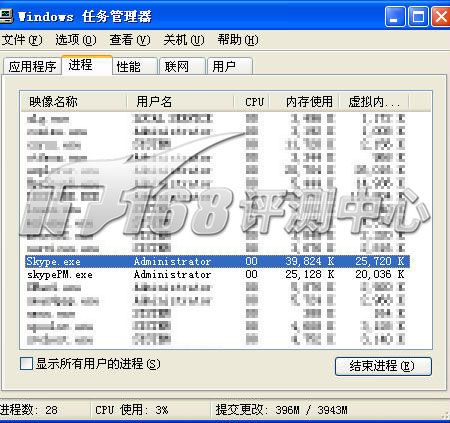Sort processes by 内存使用 column header
The width and height of the screenshot is (450, 423).
tap(304, 102)
